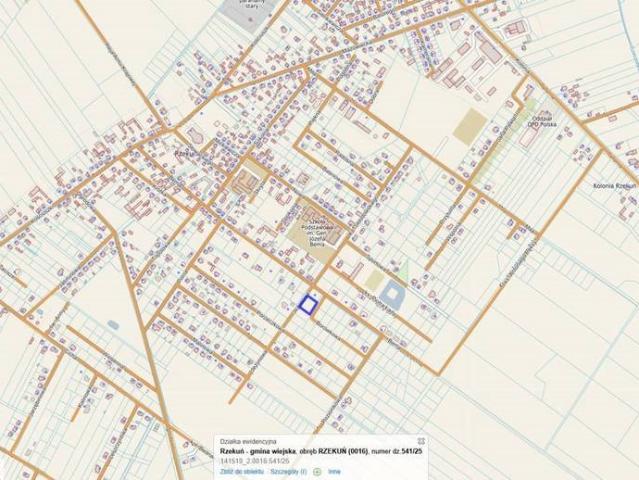Open 'Szczegóły (I)' parcel details
This screenshot has width=639, height=480.
coord(290,470)
